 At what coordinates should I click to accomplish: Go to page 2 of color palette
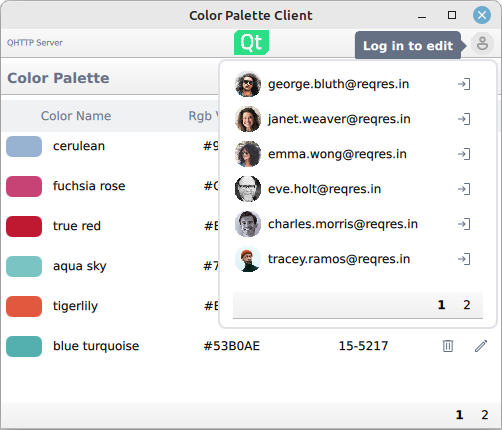pyautogui.click(x=485, y=415)
